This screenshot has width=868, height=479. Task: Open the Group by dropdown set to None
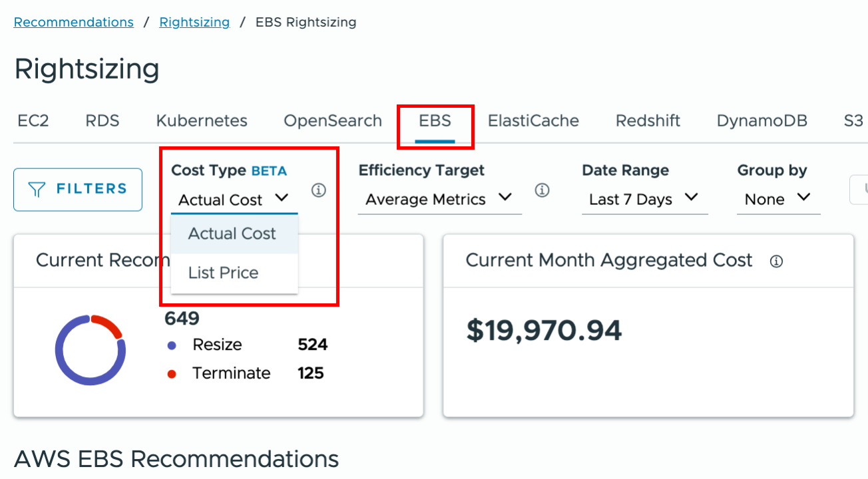click(777, 199)
